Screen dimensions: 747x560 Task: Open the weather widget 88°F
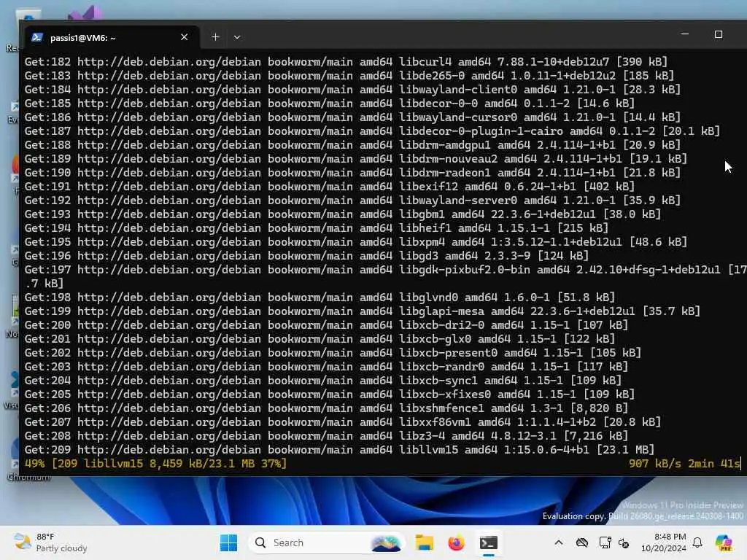50,542
